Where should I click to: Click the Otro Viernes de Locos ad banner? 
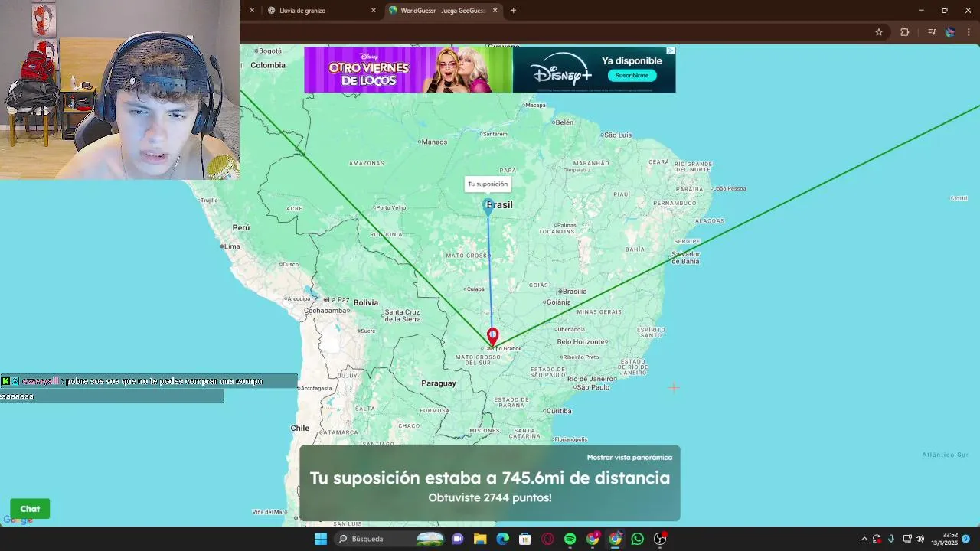click(x=408, y=70)
